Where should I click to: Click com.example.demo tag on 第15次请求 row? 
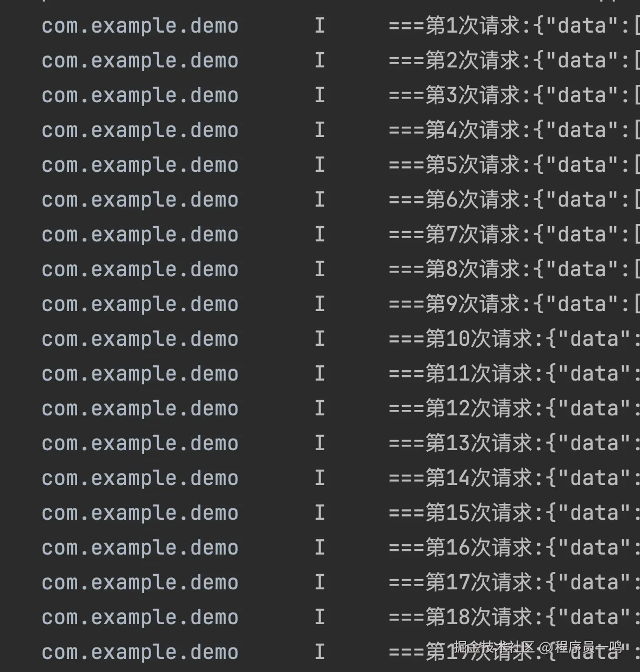click(x=140, y=513)
